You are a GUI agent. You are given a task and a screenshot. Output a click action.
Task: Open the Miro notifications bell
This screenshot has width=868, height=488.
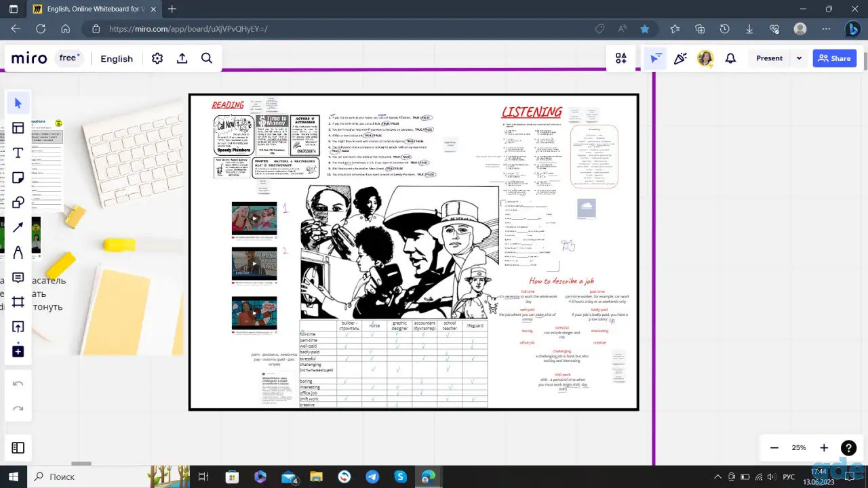[x=730, y=58]
